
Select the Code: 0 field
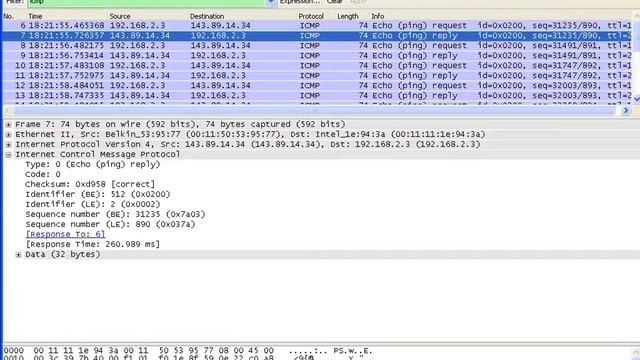coord(43,174)
